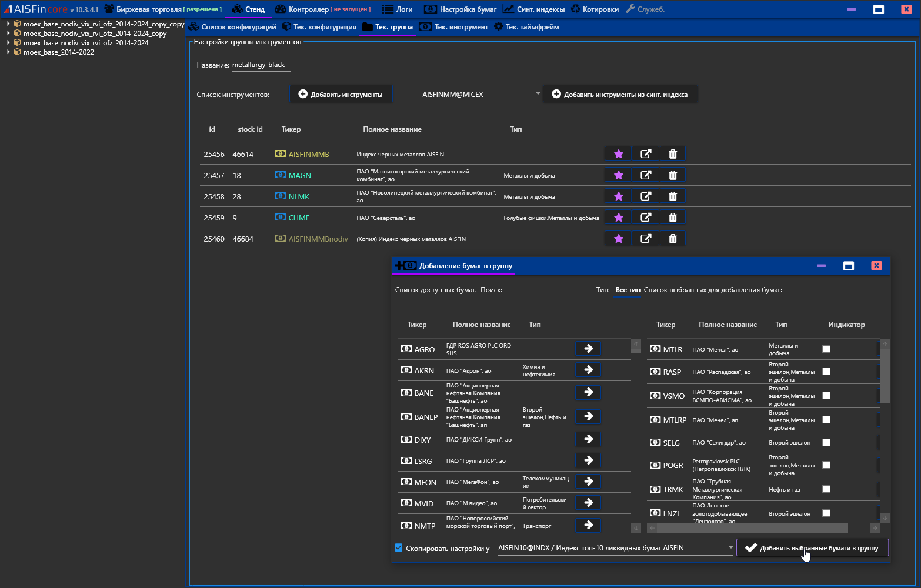The width and height of the screenshot is (921, 588).
Task: Expand moex_base_nodiv_vix_rvi_ofz_2014-2024 tree node
Action: click(8, 43)
